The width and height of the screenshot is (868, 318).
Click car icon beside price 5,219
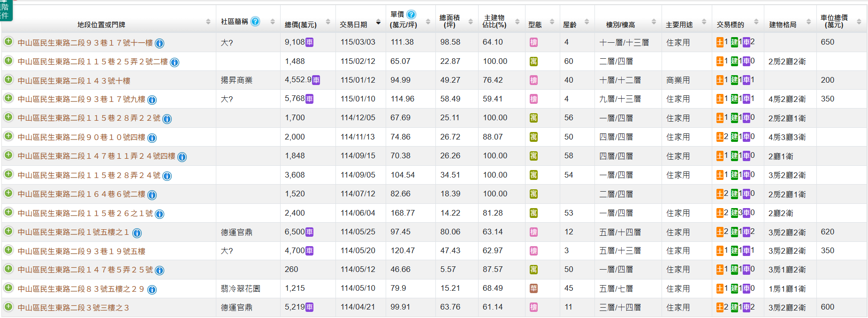coord(310,307)
